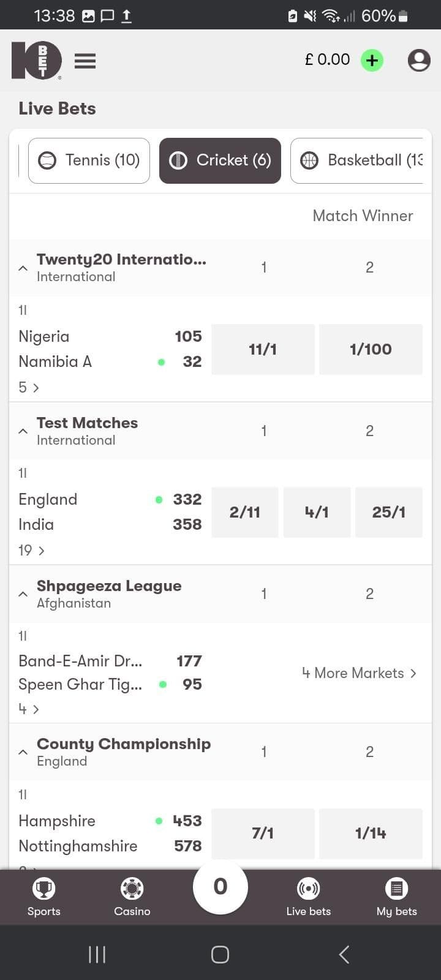
Task: Pick the 25/1 odds for India
Action: tap(389, 512)
